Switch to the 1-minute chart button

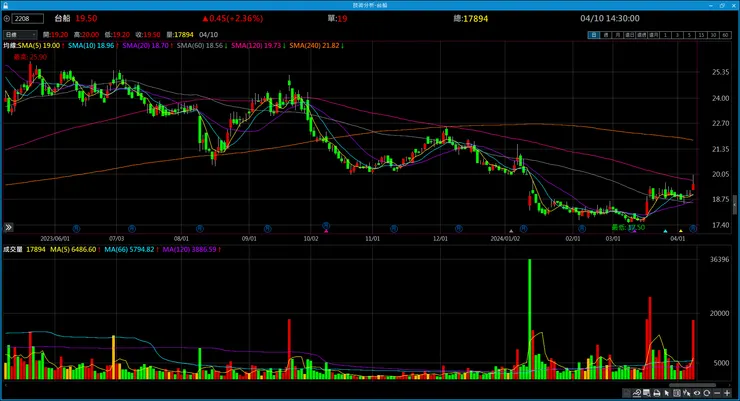coord(665,35)
